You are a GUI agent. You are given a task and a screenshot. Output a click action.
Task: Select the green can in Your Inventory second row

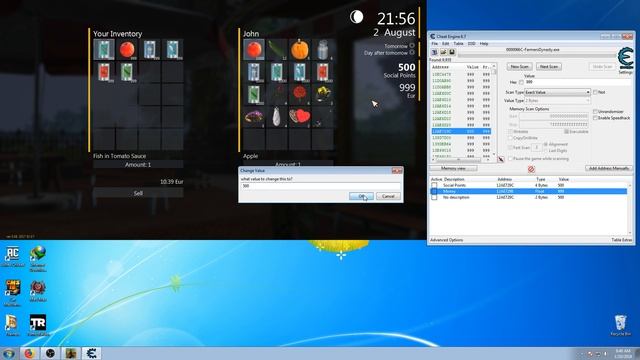pyautogui.click(x=127, y=72)
